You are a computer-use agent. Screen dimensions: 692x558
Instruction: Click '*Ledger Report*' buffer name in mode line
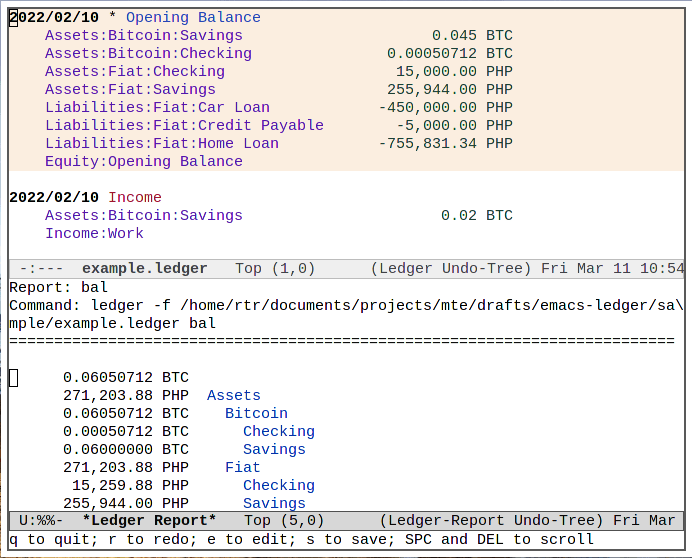pyautogui.click(x=149, y=520)
